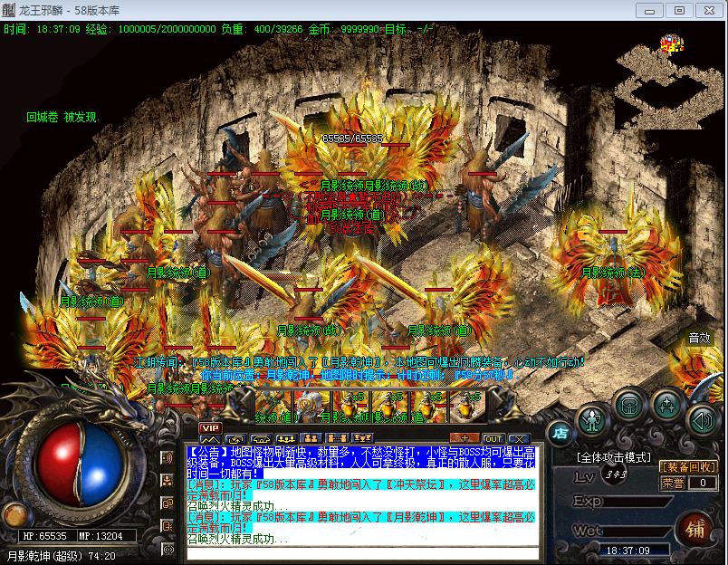728x565 pixels.
Task: Click the trade-link two-figure toolbar icon
Action: point(337,439)
